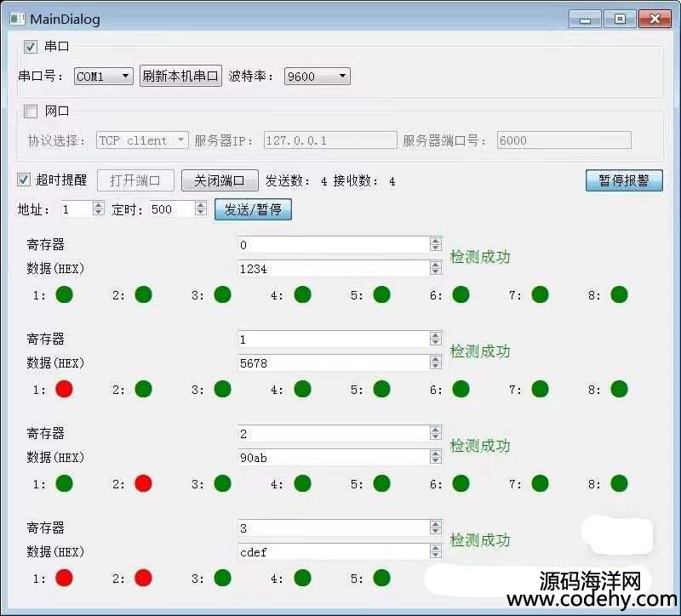Click green indicator 7 under data 5678

[540, 389]
